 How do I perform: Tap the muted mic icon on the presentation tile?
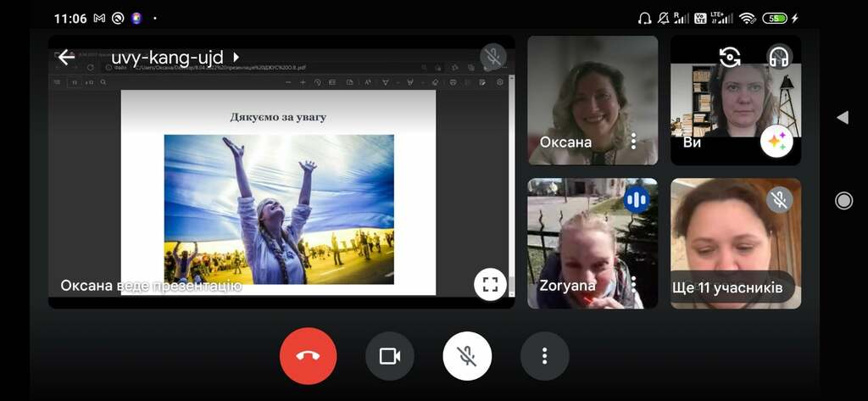coord(492,57)
